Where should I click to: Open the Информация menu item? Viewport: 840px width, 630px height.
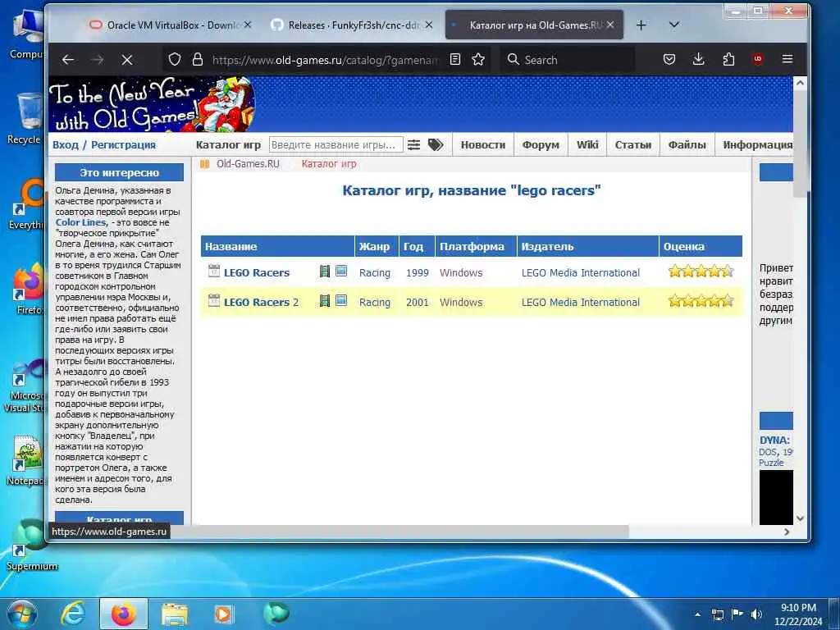pos(757,144)
